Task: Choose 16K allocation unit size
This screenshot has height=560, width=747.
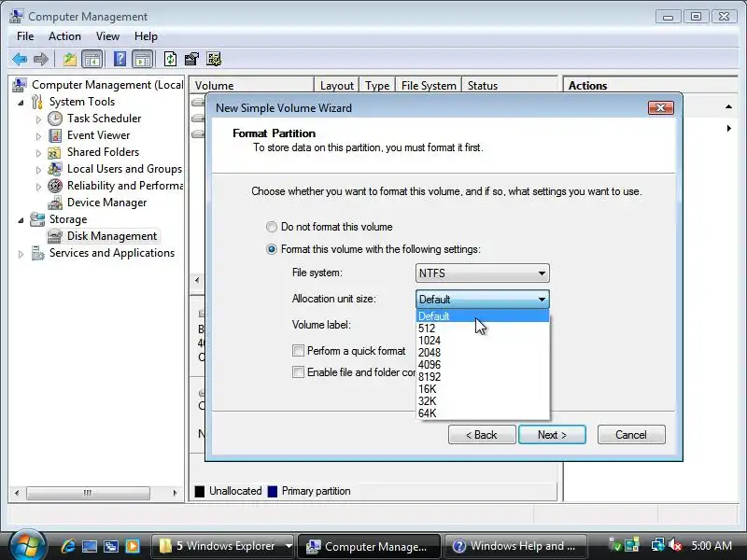Action: click(x=483, y=389)
